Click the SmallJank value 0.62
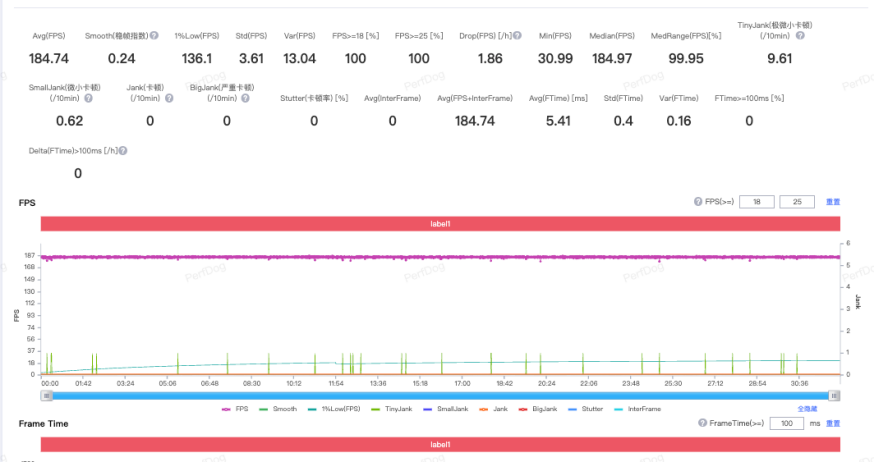Image resolution: width=874 pixels, height=462 pixels. (70, 121)
